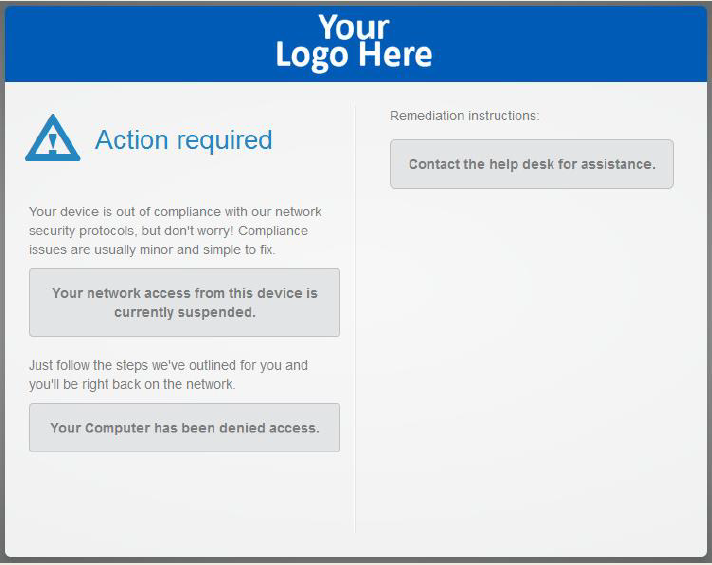Click the 'Your Logo Here' banner text
The height and width of the screenshot is (565, 712).
click(354, 42)
